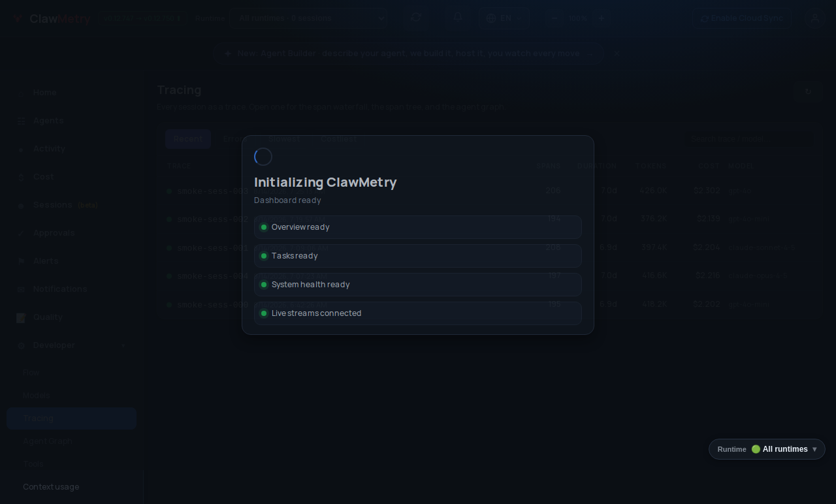Image resolution: width=836 pixels, height=504 pixels.
Task: Click the TOKENS column header
Action: (651, 166)
